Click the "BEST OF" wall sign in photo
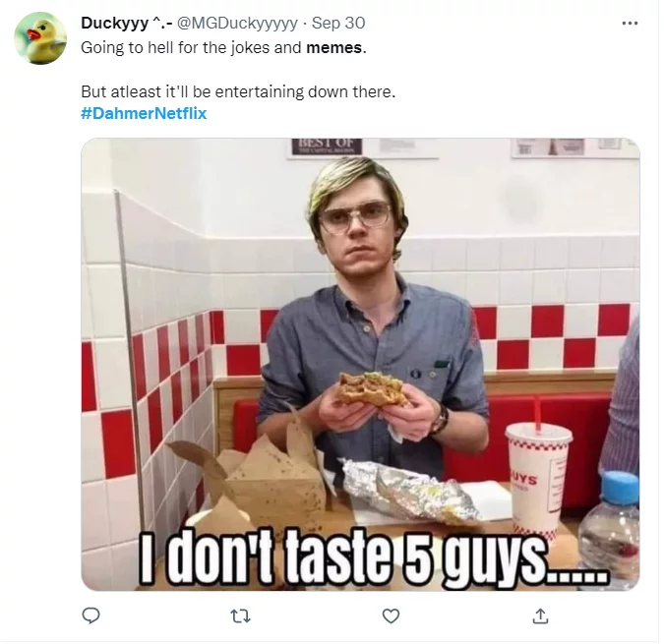This screenshot has height=644, width=664. [x=326, y=147]
